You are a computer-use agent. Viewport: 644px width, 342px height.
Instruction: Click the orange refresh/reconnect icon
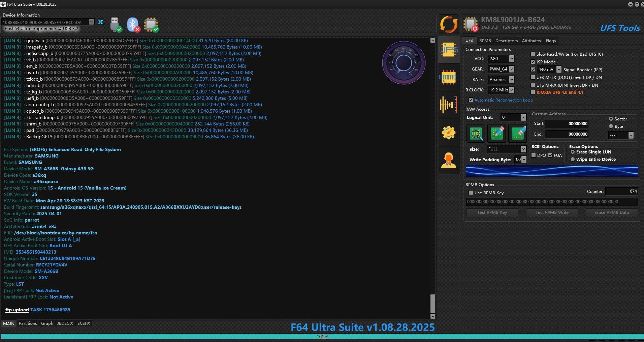448,24
